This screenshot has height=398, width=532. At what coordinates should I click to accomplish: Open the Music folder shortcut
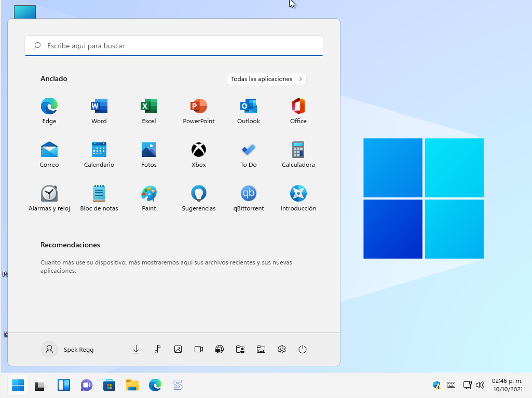(157, 349)
